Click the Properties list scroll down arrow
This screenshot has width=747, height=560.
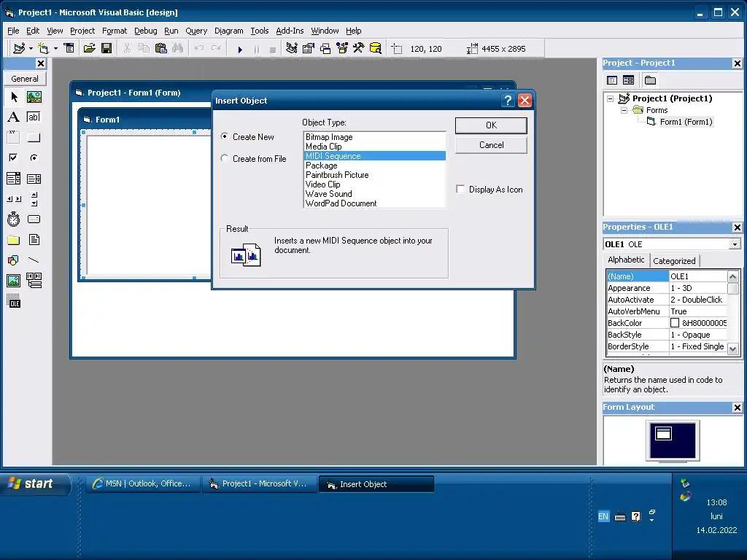click(x=733, y=349)
